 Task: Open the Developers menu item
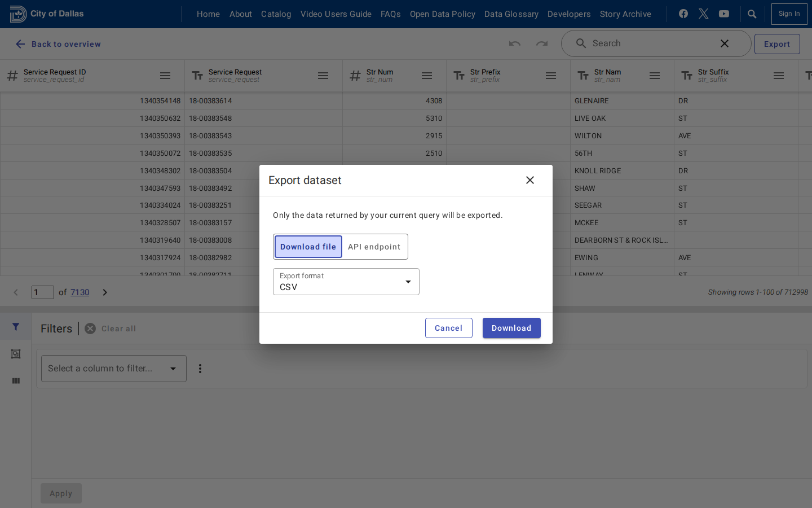tap(569, 14)
